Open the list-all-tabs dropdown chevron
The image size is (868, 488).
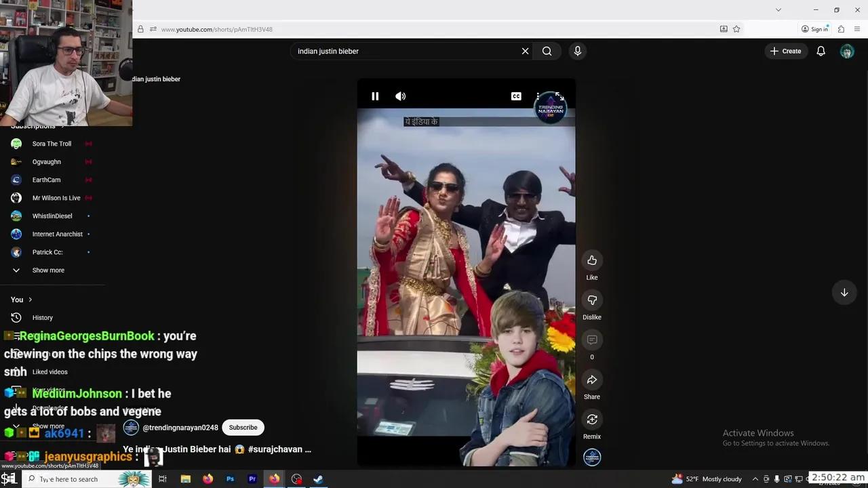pyautogui.click(x=778, y=9)
